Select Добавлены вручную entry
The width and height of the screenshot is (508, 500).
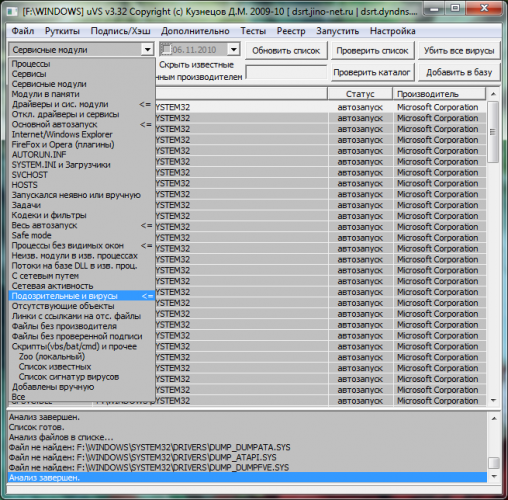[x=82, y=387]
